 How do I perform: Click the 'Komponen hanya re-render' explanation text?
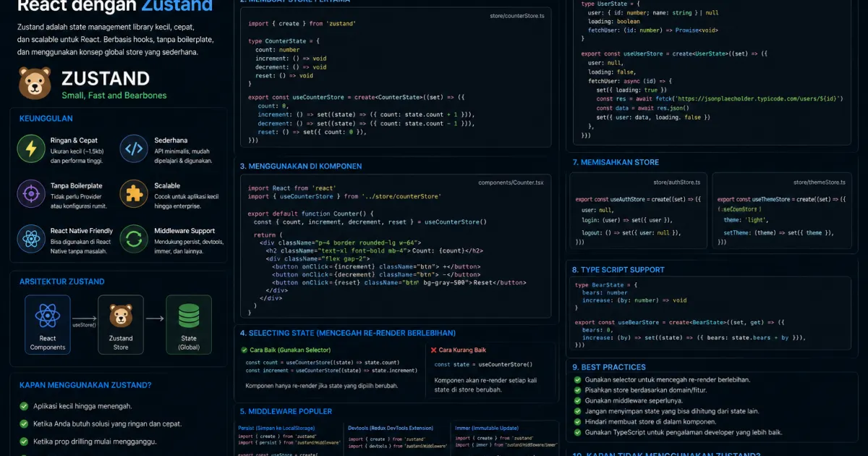click(x=322, y=386)
